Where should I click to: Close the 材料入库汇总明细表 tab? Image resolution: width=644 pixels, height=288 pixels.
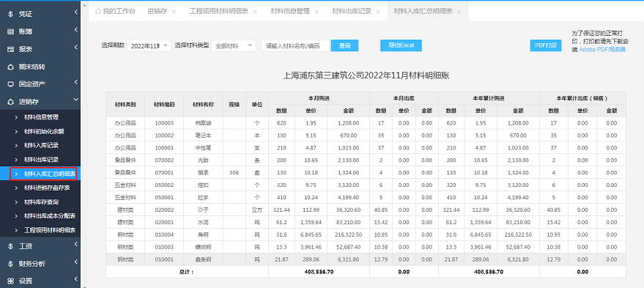pyautogui.click(x=459, y=12)
